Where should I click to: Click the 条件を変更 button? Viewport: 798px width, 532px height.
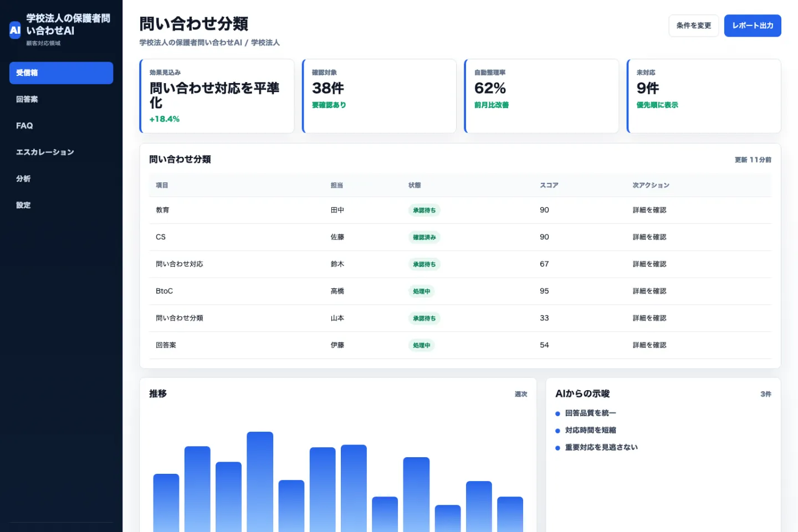tap(694, 25)
